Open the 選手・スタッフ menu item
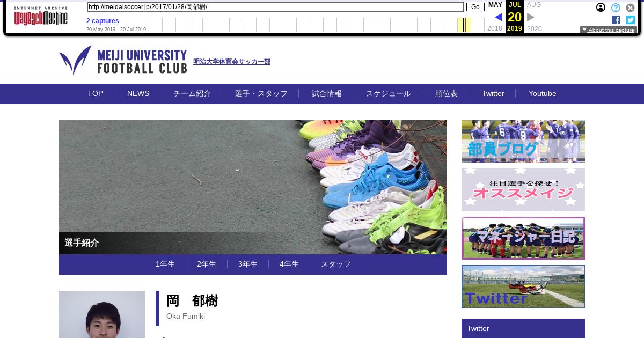 (x=261, y=93)
